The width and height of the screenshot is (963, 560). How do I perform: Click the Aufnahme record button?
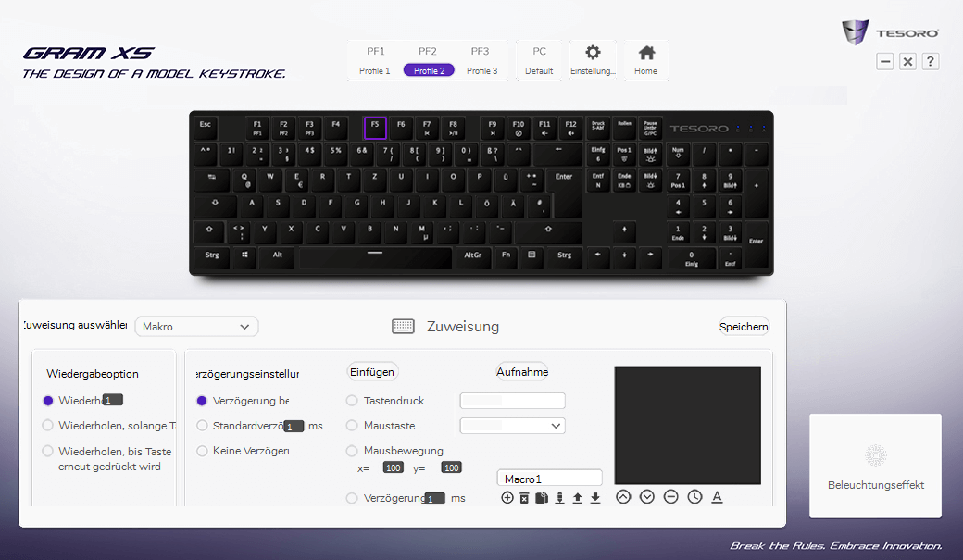click(522, 372)
